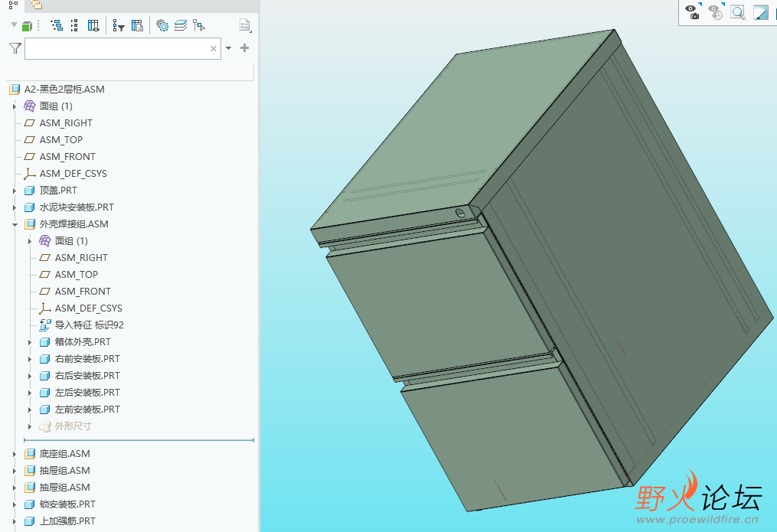
Task: Expand the 箱体外壳.PRT node
Action: pyautogui.click(x=30, y=342)
